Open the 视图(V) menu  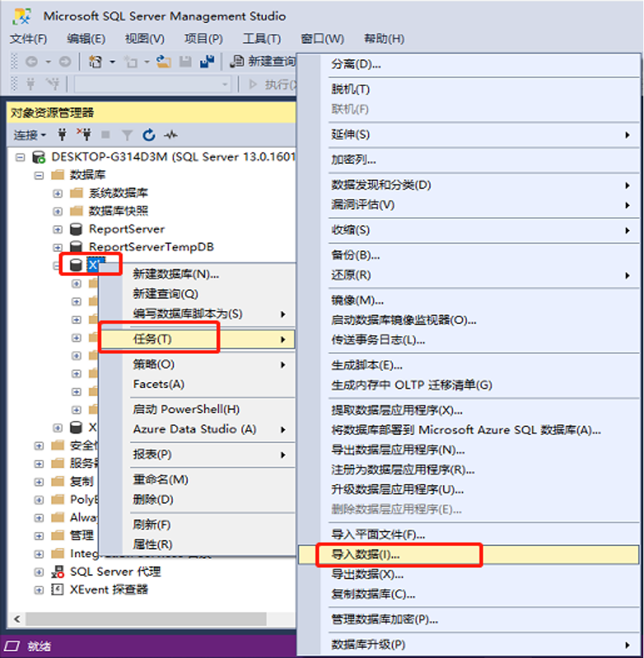tap(145, 39)
